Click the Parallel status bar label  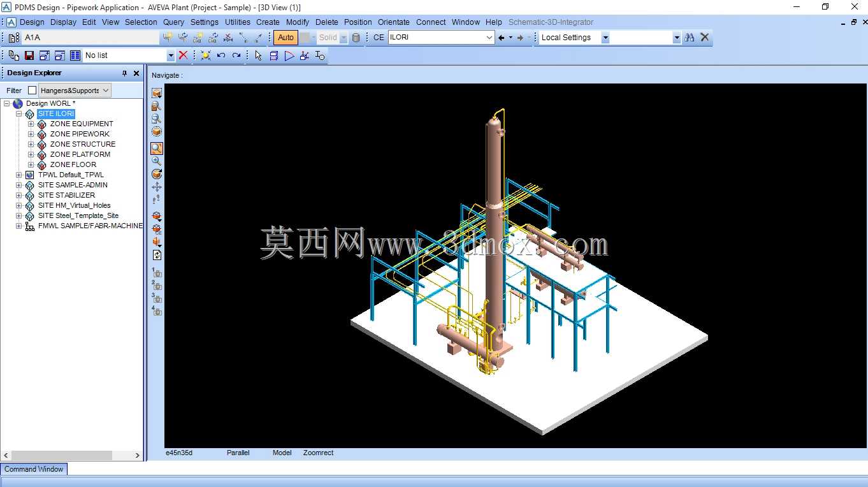pos(238,453)
